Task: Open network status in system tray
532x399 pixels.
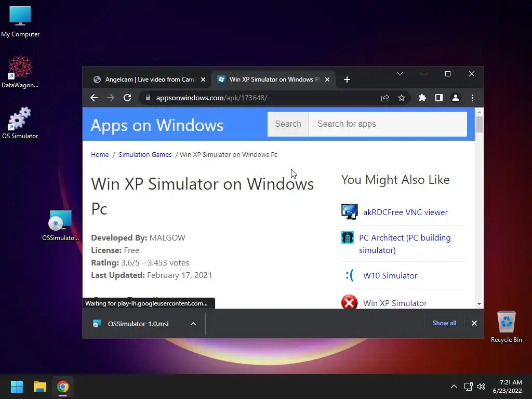Action: tap(469, 387)
